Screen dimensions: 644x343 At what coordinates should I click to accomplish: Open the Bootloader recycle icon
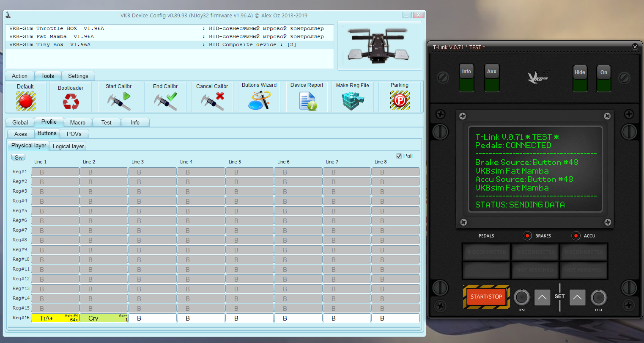click(x=71, y=102)
